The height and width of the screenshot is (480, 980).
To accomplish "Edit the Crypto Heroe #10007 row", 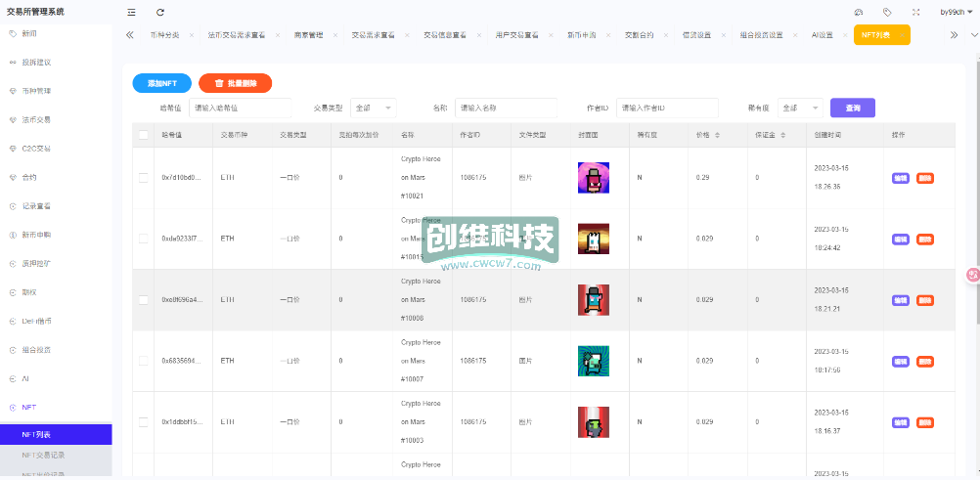I will [900, 362].
